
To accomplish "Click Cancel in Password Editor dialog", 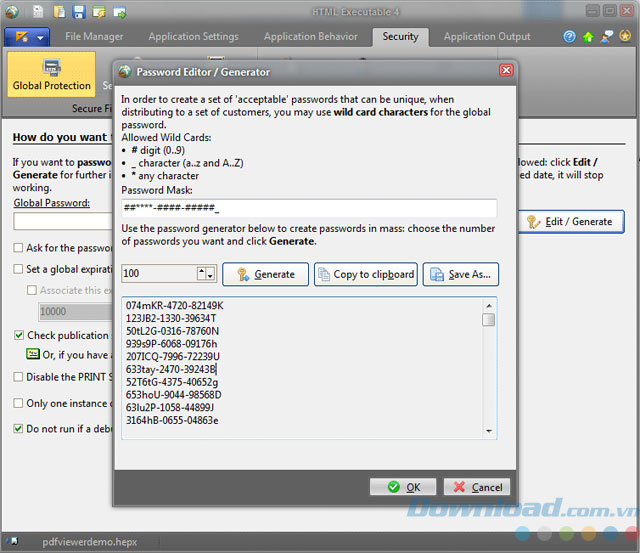I will (477, 487).
